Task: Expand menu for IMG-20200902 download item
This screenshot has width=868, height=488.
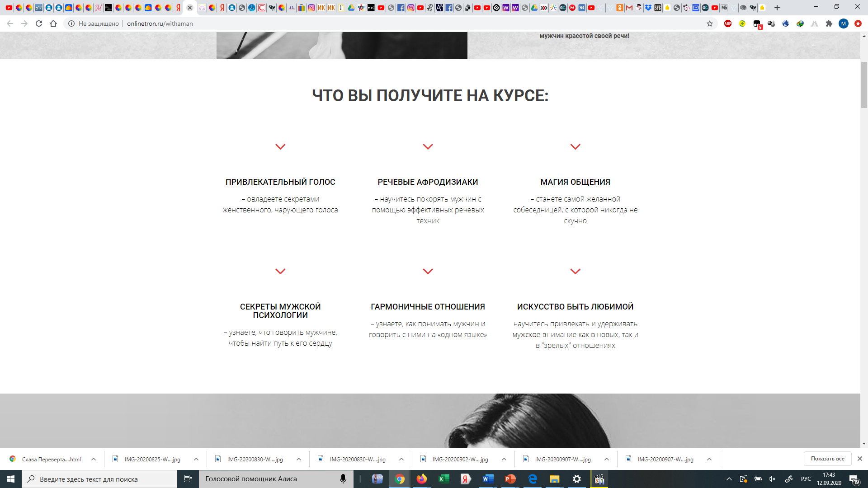Action: pyautogui.click(x=504, y=459)
